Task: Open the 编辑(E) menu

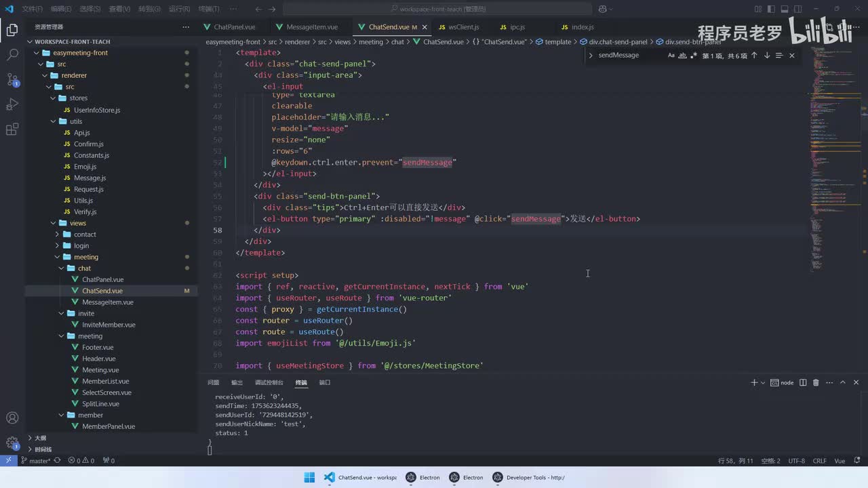Action: [x=61, y=9]
